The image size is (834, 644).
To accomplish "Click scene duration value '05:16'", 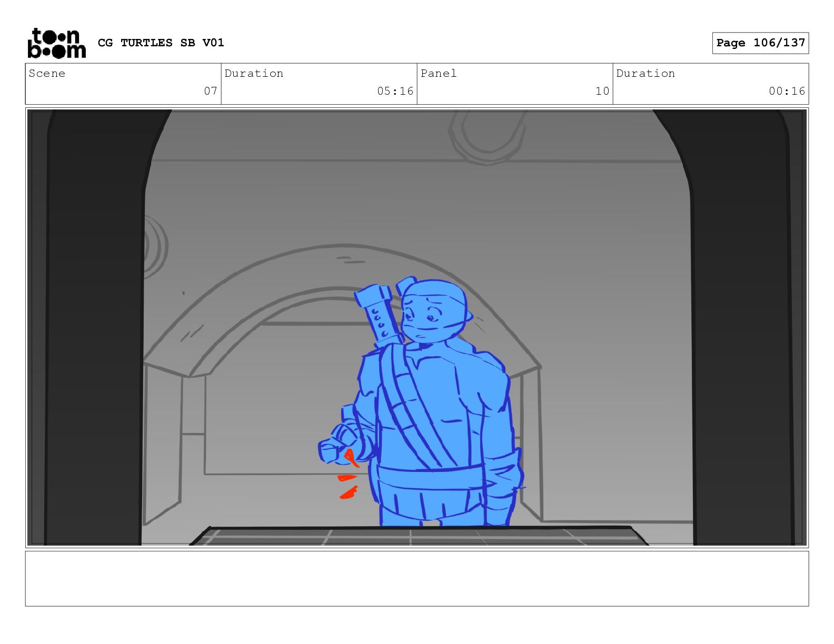I will point(395,91).
